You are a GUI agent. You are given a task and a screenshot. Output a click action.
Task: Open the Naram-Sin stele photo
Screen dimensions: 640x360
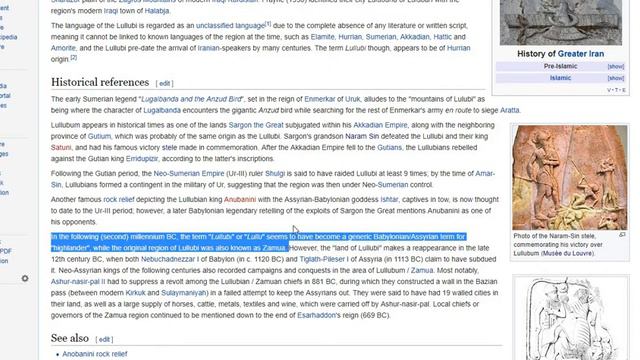(x=569, y=178)
